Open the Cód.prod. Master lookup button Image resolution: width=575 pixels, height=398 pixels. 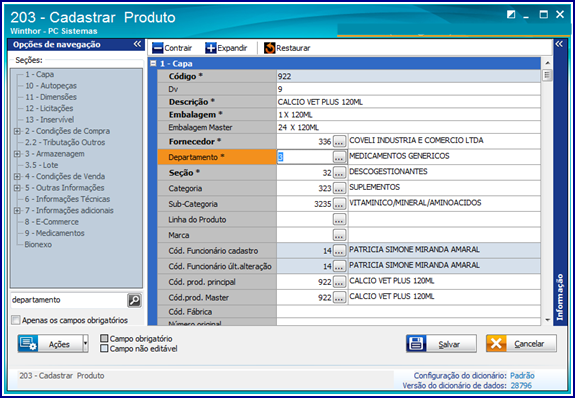339,297
